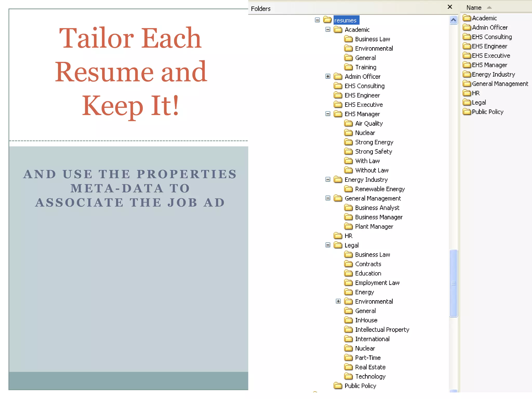Open Strong Safety folder icon
532x399 pixels.
348,151
